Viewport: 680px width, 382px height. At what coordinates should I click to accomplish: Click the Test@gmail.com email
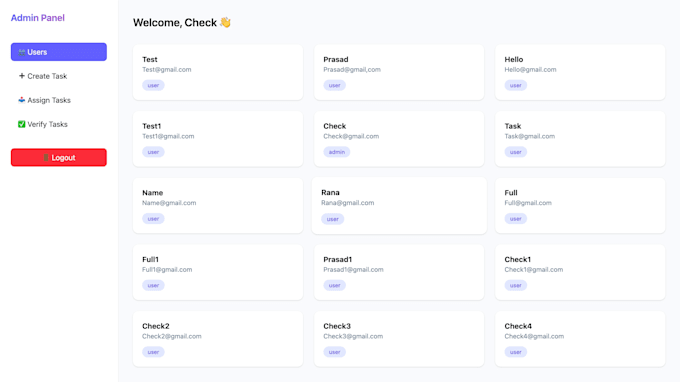[167, 69]
